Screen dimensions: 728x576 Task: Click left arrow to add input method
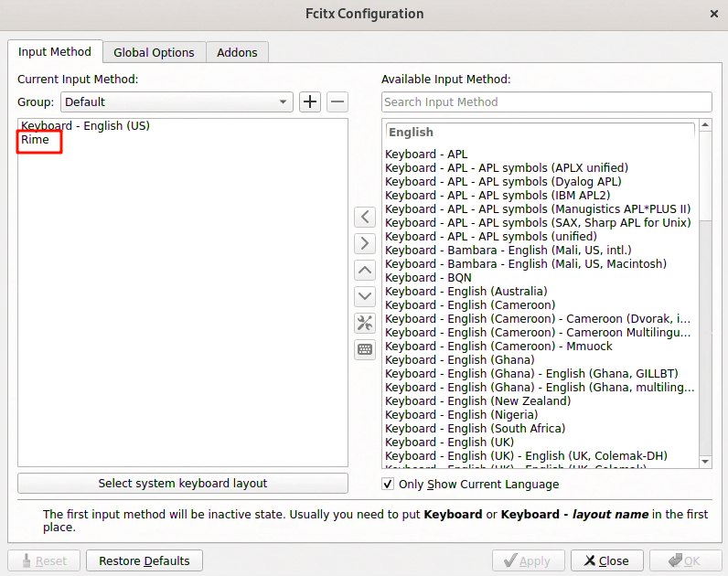pyautogui.click(x=365, y=217)
